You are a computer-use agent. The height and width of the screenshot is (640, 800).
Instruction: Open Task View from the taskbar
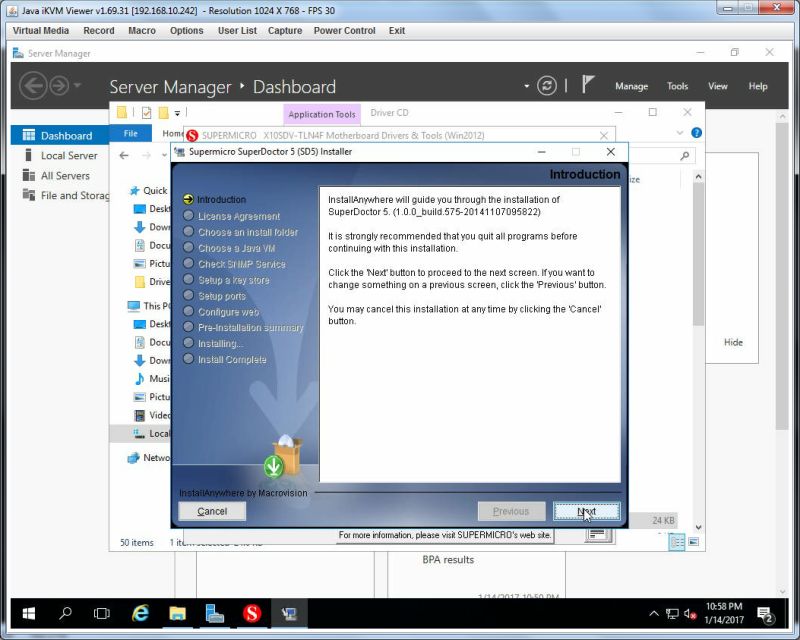click(x=102, y=613)
